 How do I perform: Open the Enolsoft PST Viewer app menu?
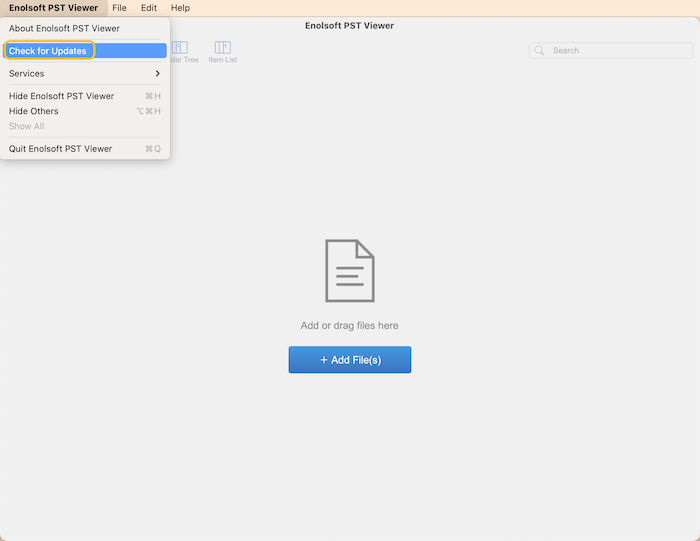tap(54, 8)
